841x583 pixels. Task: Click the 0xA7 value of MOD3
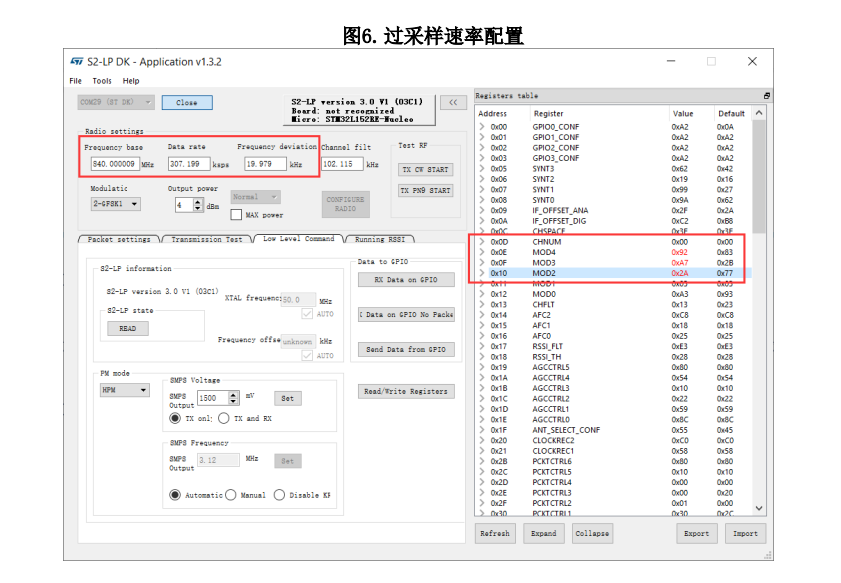point(680,263)
